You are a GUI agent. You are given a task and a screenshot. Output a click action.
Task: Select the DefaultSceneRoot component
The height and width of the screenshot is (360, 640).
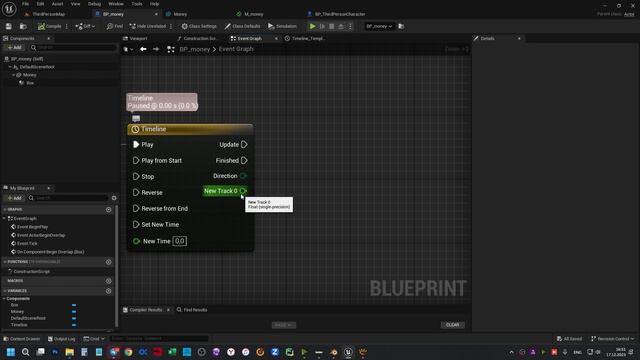coord(37,67)
